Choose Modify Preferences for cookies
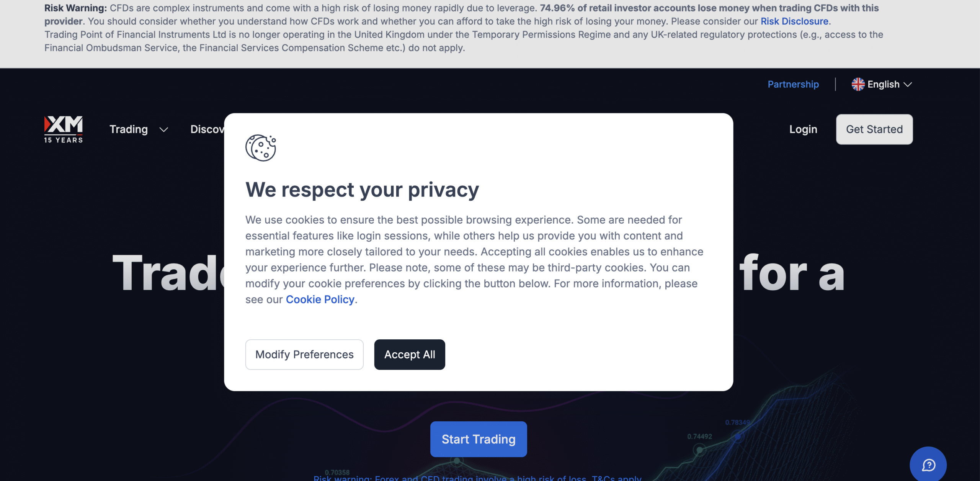 304,355
